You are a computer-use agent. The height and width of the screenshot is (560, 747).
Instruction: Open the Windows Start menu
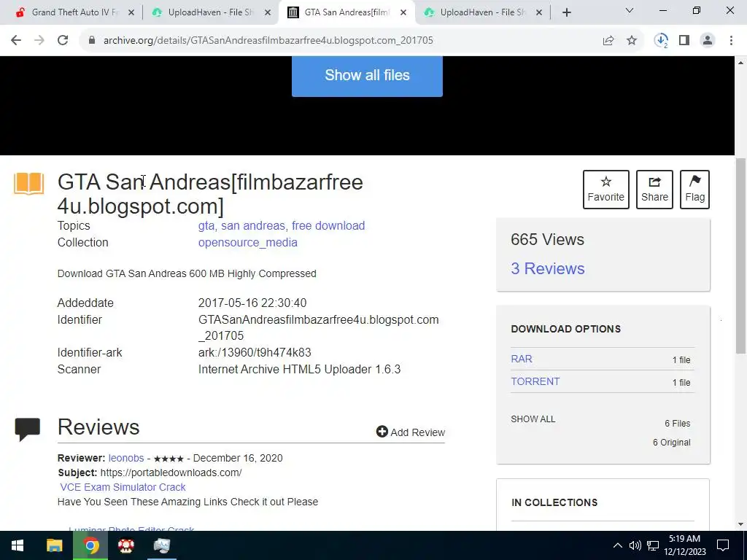pos(18,545)
